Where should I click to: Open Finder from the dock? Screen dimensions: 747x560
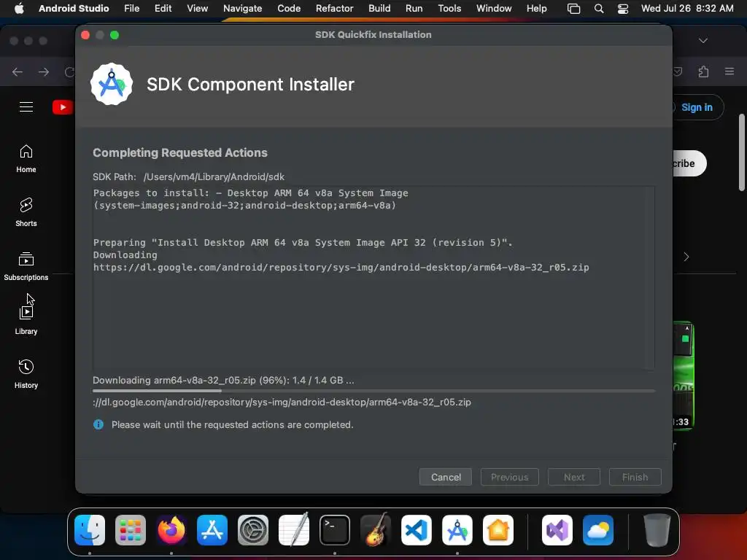(90, 530)
